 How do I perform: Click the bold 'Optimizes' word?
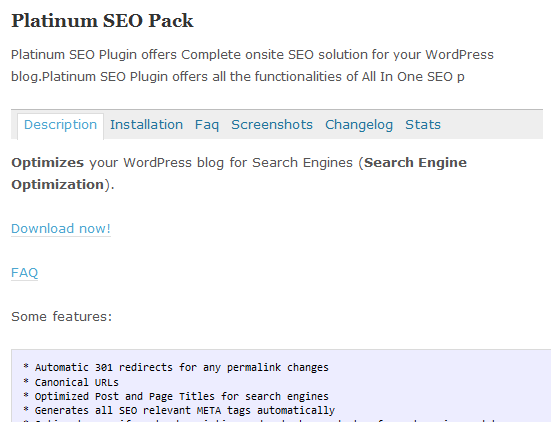click(47, 163)
